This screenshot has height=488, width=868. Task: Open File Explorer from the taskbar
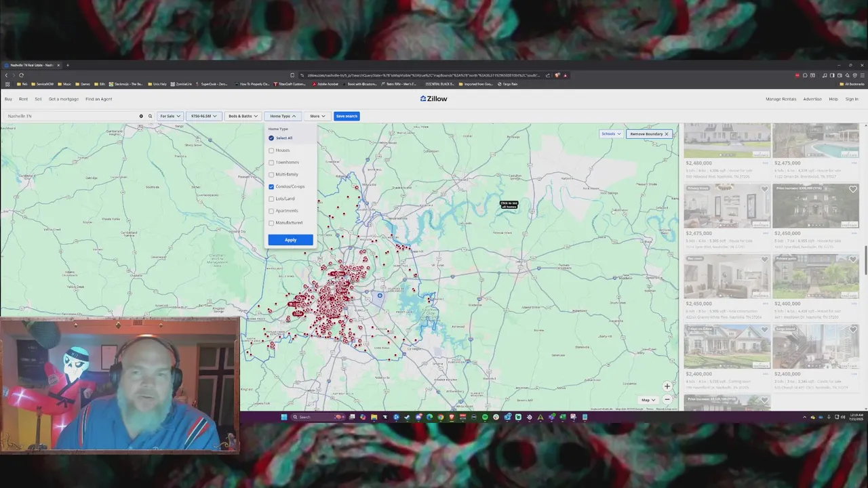tap(374, 417)
